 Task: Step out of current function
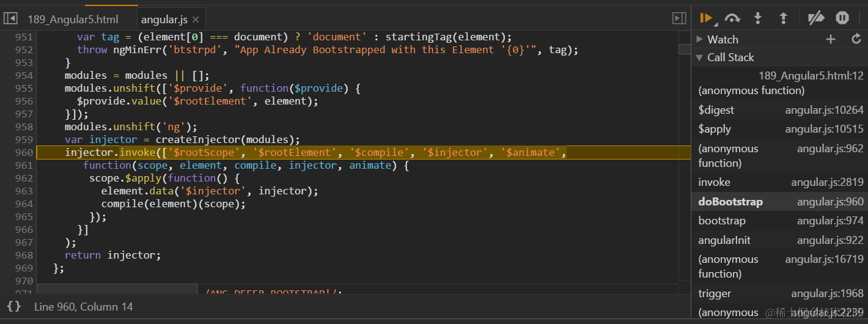tap(783, 18)
